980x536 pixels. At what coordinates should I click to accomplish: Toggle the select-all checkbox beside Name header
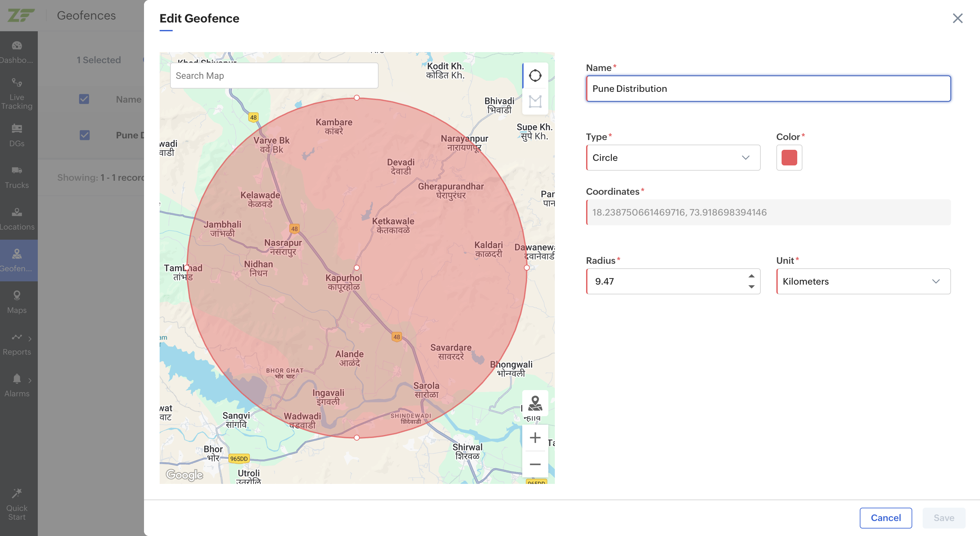84,99
